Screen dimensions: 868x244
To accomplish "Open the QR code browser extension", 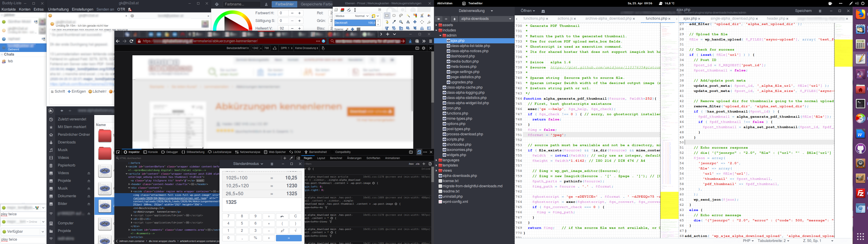I will click(x=417, y=41).
